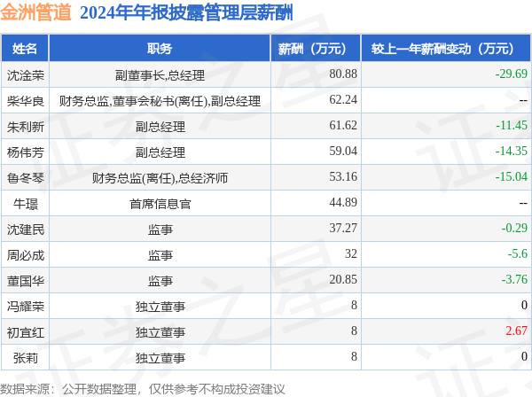Select the name cell 张莉

[26, 358]
